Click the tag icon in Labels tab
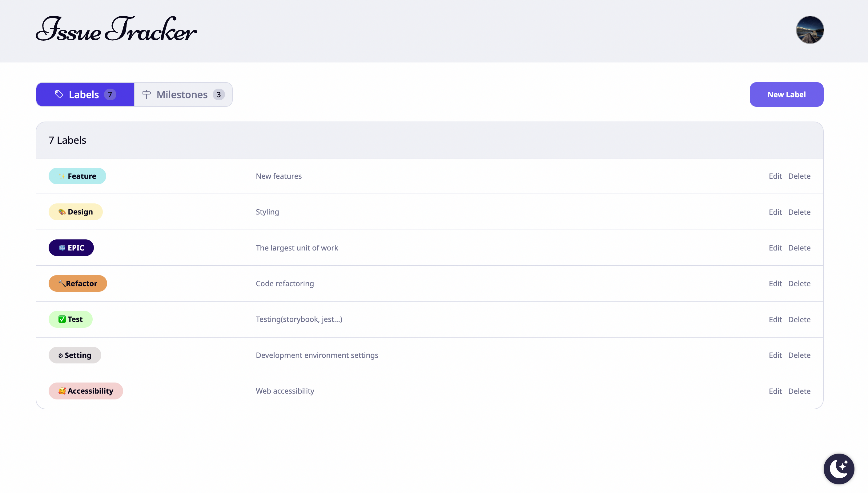This screenshot has width=868, height=493. (x=59, y=94)
